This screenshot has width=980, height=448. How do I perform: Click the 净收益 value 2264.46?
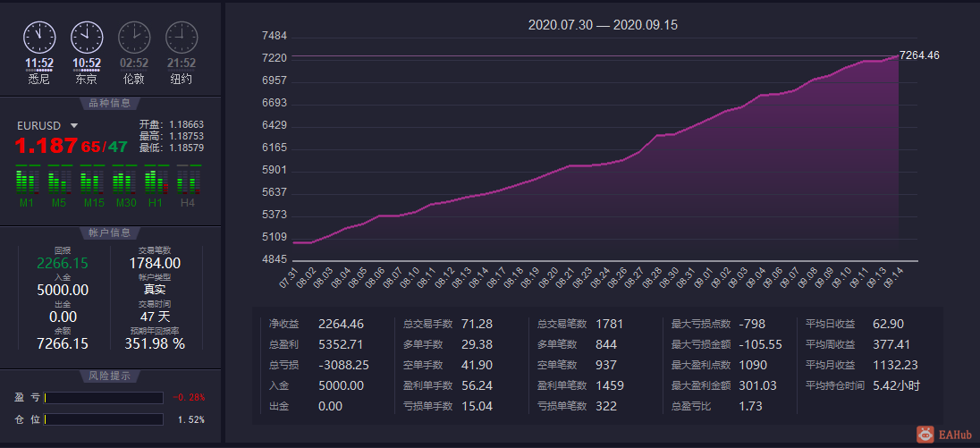coord(341,324)
